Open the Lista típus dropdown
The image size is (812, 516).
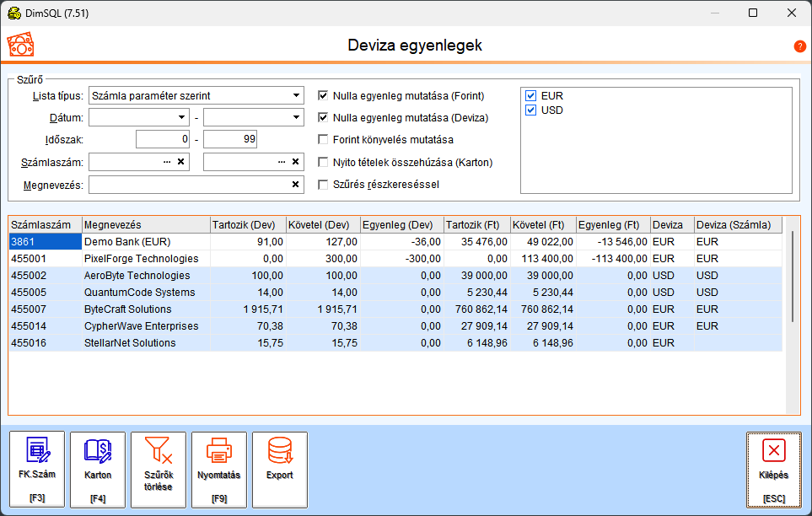coord(296,95)
